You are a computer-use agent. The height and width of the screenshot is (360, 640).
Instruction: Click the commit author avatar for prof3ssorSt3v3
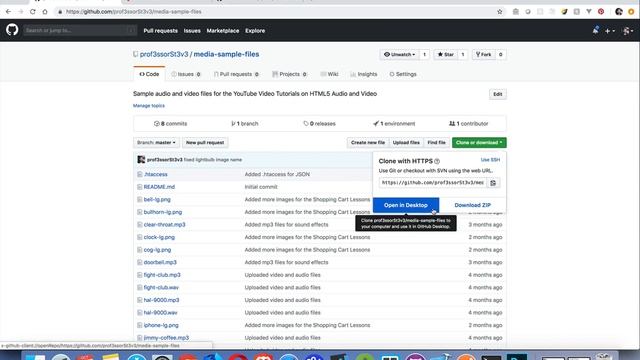[141, 160]
